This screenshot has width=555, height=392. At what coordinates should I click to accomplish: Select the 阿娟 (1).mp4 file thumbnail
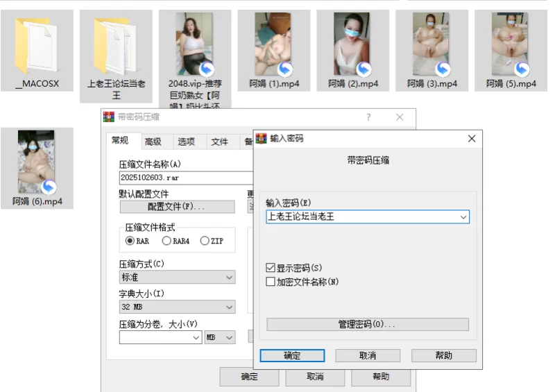point(273,44)
